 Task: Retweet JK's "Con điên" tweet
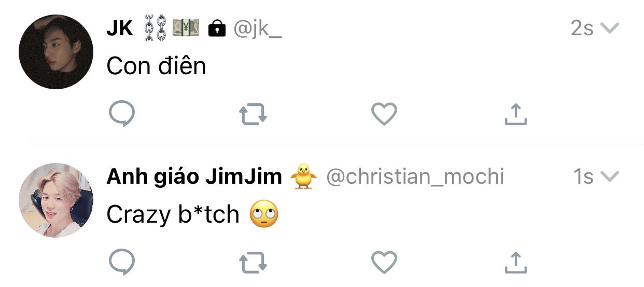coord(253,115)
